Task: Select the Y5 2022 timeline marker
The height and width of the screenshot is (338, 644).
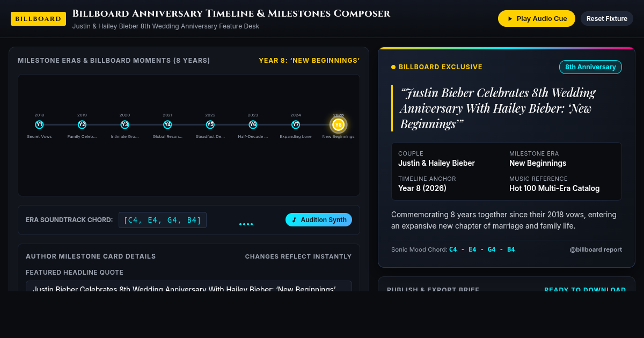Action: 210,124
